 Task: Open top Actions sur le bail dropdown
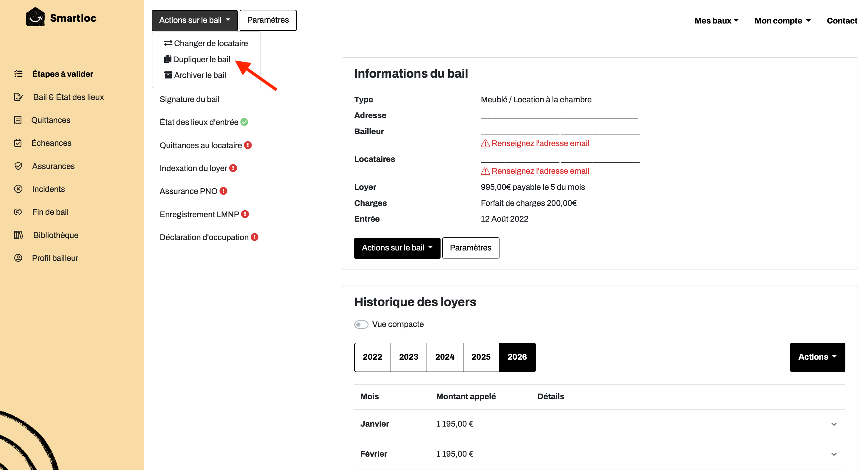pos(195,20)
